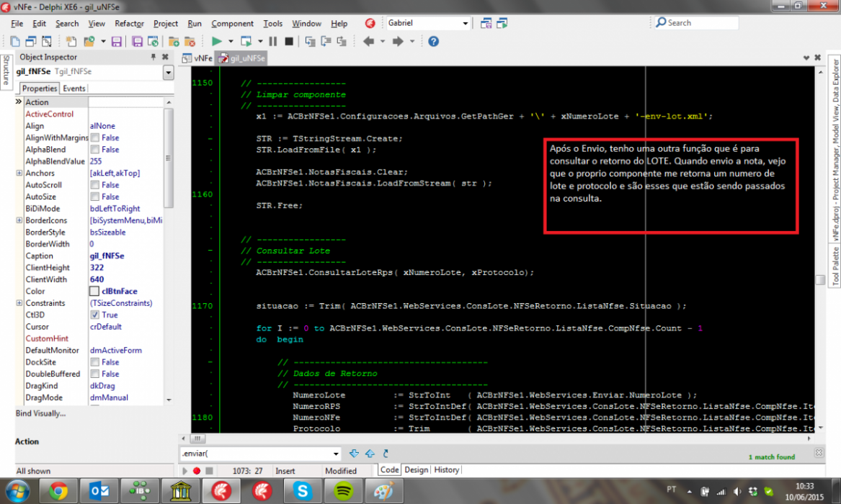This screenshot has height=504, width=841.
Task: Expand the Anchors property
Action: (x=19, y=173)
